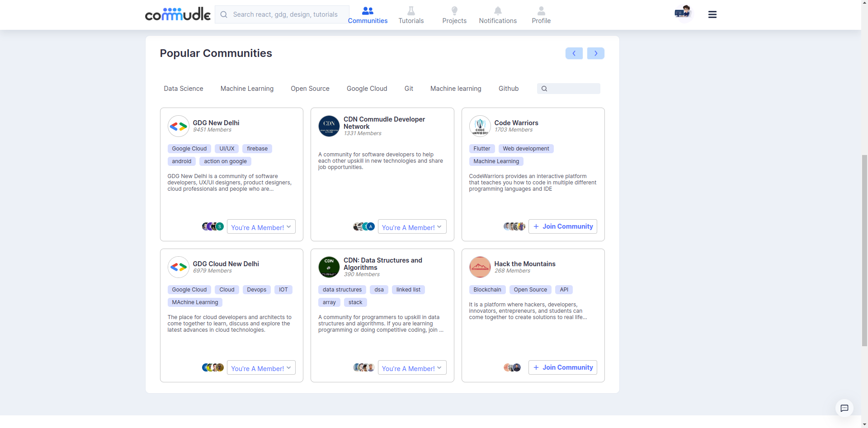Click the CDN Data Structures and Algorithms logo

tap(329, 267)
